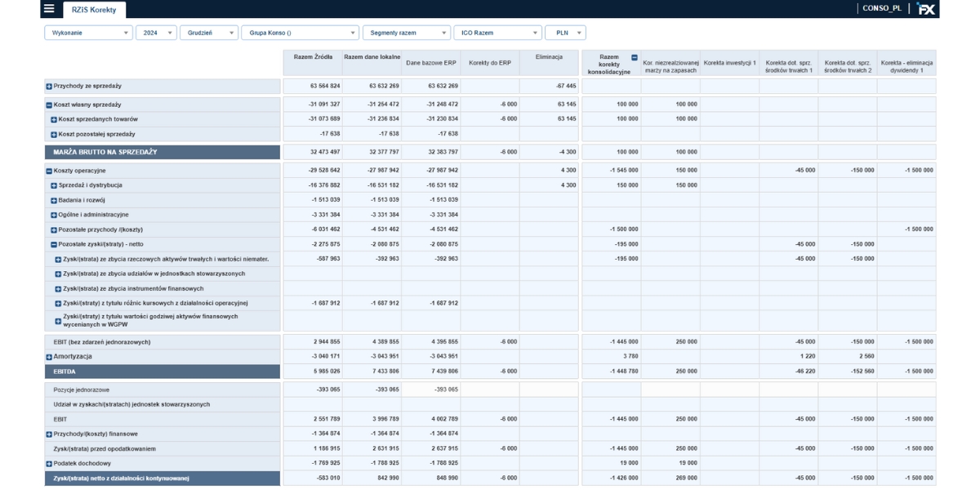Screen dimensions: 980x490
Task: Expand the Ogólne i administracyjne row
Action: [54, 215]
